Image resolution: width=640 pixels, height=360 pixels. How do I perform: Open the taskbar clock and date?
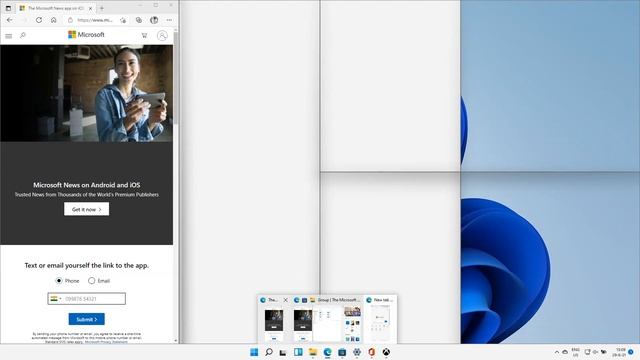point(620,352)
